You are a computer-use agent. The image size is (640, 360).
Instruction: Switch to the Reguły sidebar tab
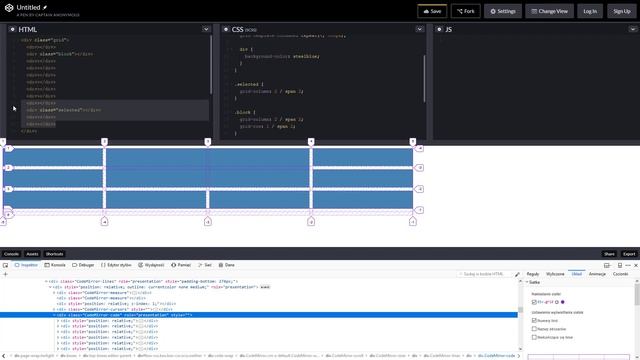point(533,274)
